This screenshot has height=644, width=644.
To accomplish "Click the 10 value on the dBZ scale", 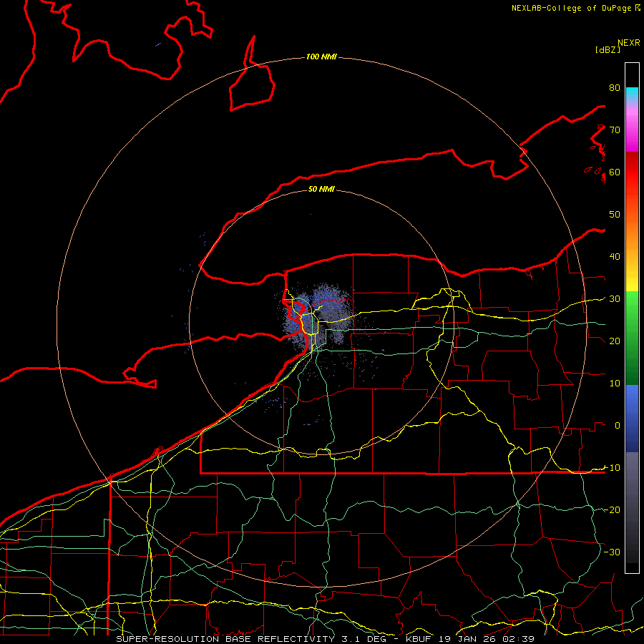I will pyautogui.click(x=615, y=384).
